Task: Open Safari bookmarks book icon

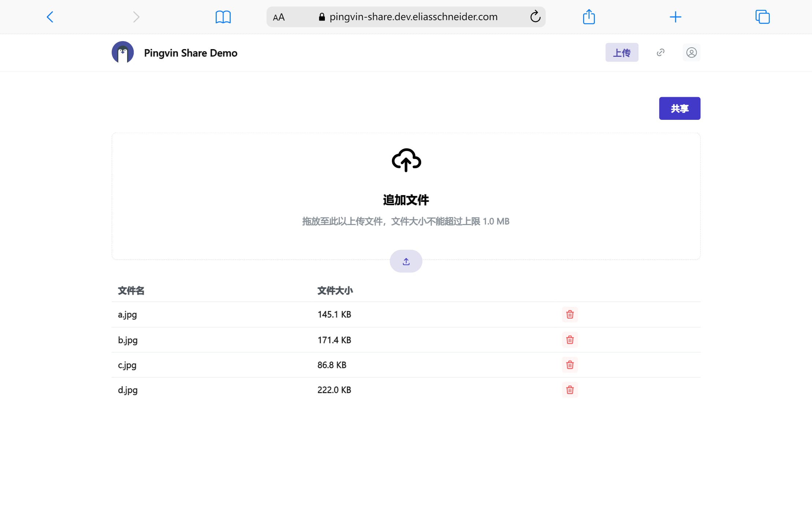Action: pos(223,17)
